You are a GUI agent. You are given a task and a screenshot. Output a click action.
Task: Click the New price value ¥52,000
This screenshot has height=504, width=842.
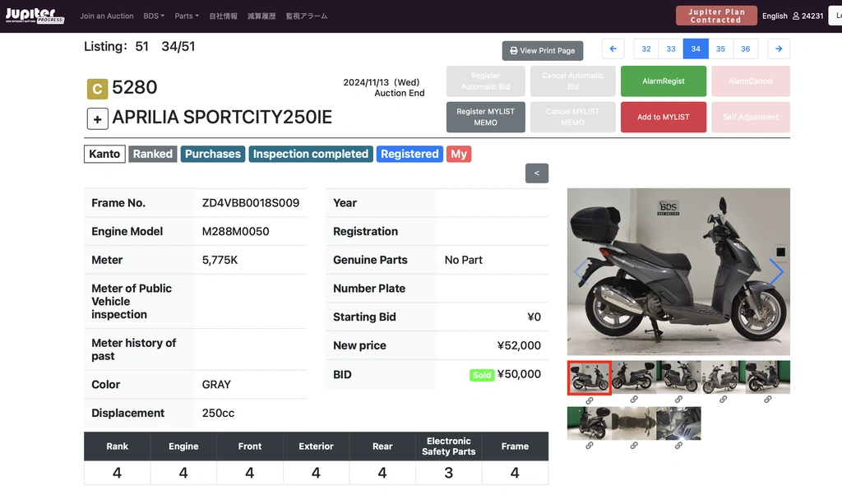[x=519, y=345]
